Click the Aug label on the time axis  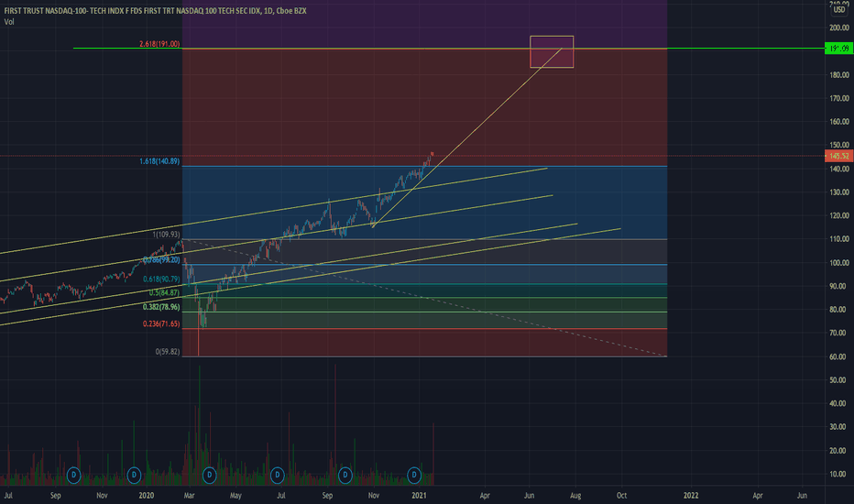pyautogui.click(x=575, y=495)
